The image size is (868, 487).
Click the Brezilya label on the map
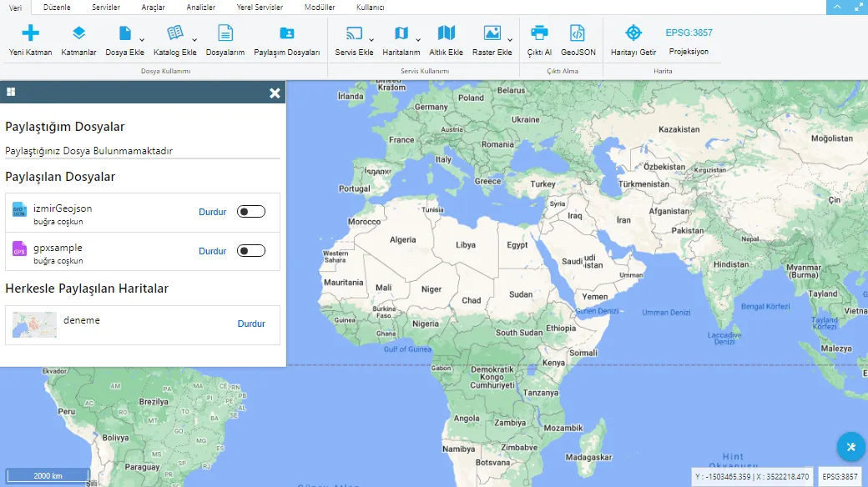tap(154, 402)
